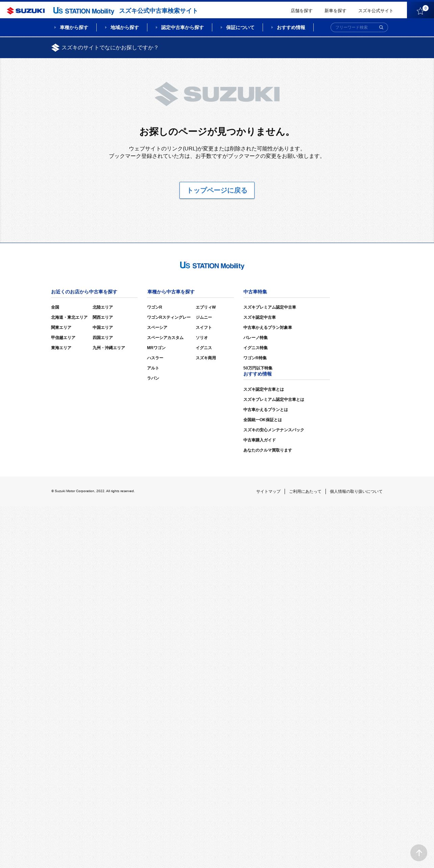Open スズキ認定中古車とは info link
This screenshot has width=434, height=868.
pyautogui.click(x=264, y=389)
